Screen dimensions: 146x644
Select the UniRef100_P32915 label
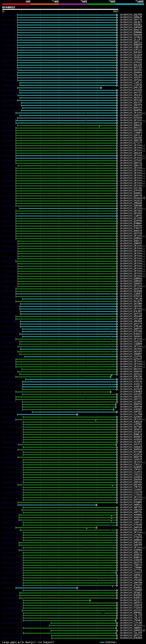point(131,608)
